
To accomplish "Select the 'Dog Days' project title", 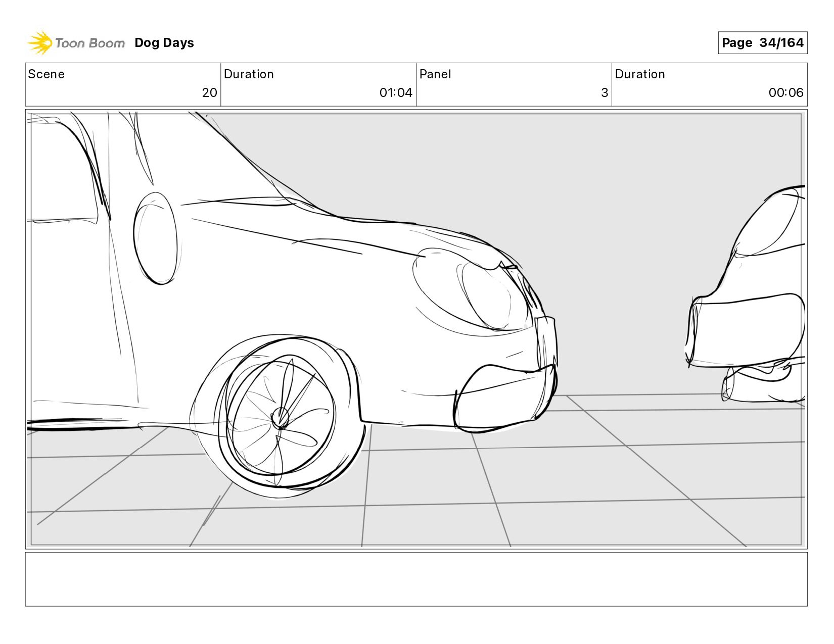I will (x=164, y=43).
